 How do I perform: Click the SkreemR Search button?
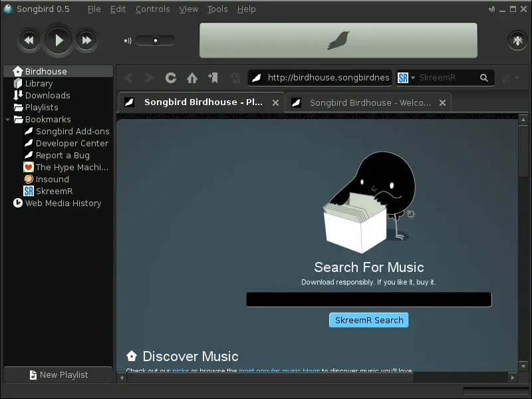[369, 320]
